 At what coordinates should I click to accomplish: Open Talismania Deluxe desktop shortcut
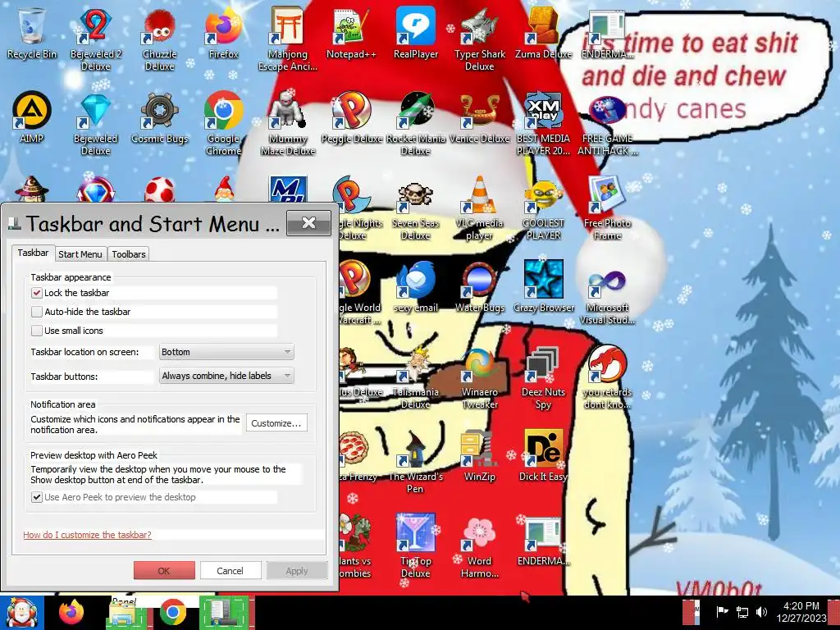[x=416, y=377]
